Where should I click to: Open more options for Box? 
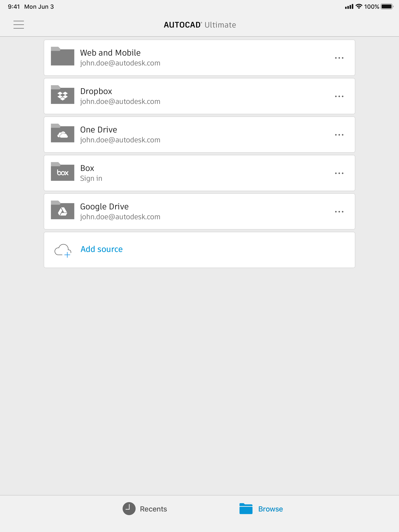coord(339,173)
